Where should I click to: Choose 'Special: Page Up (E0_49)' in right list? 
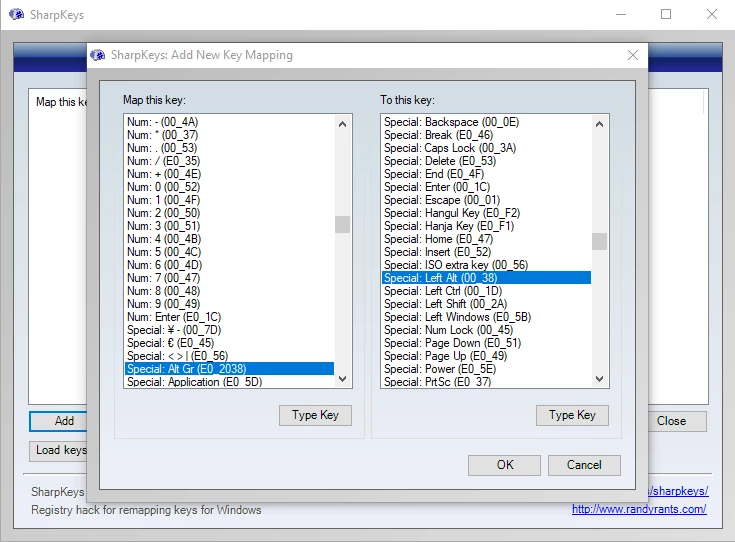point(487,356)
